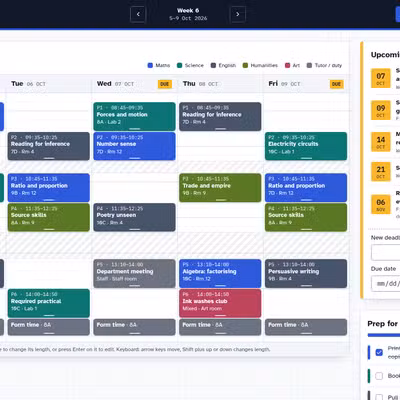Open Friday Form time 8A card
This screenshot has width=400, height=400.
coord(306,327)
